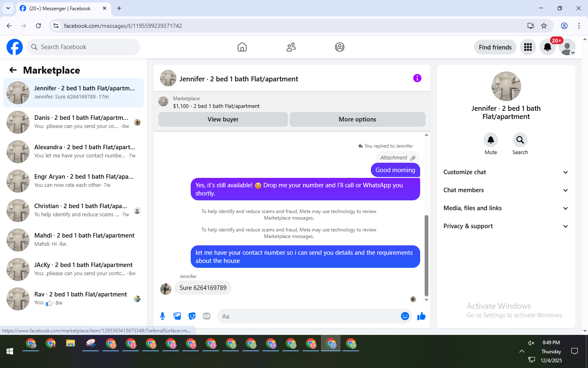Attach a photo with the image icon

pos(177,316)
